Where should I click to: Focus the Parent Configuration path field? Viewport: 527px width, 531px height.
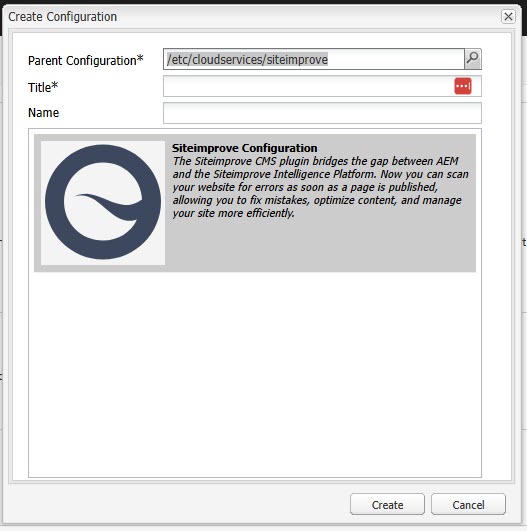tap(314, 59)
